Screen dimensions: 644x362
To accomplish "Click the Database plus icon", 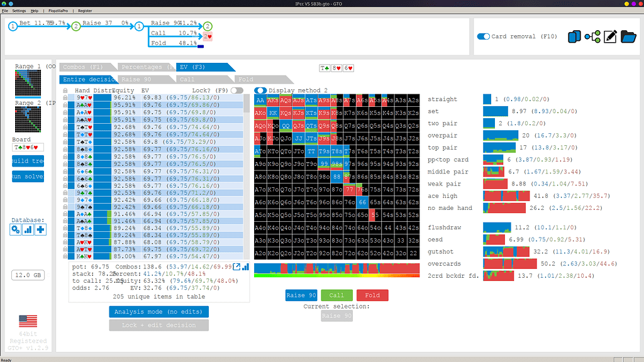I will pyautogui.click(x=40, y=229).
